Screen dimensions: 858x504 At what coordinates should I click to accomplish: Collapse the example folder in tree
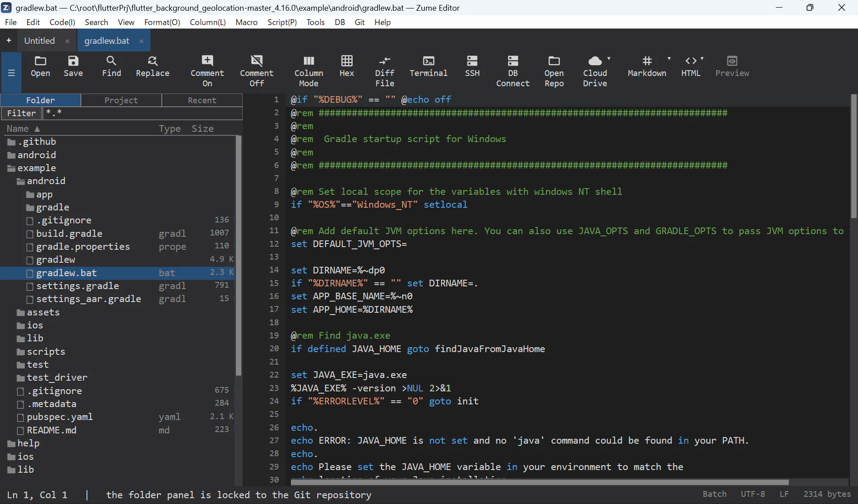tap(12, 168)
